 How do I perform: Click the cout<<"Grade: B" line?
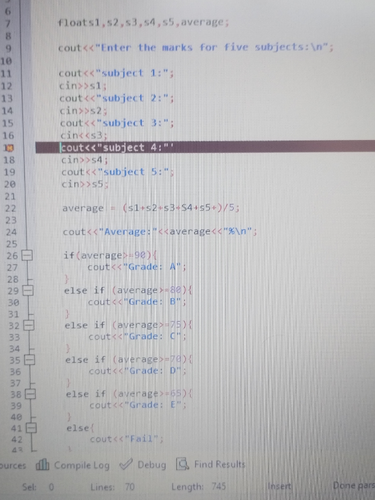click(137, 302)
